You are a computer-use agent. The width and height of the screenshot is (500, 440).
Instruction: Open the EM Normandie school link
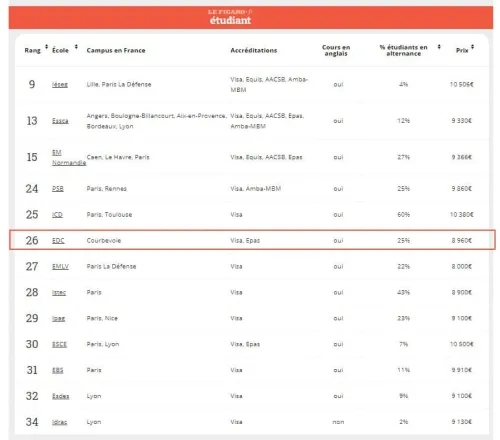coord(69,157)
